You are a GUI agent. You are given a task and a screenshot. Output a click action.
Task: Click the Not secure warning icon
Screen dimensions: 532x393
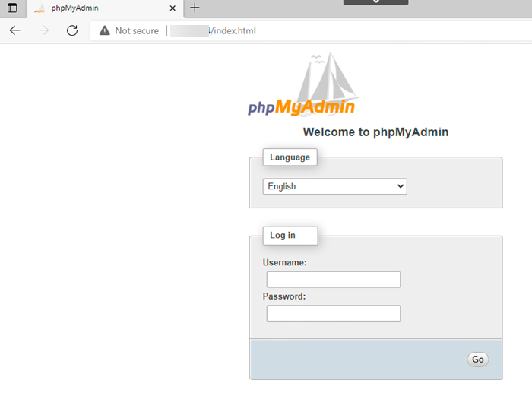(x=105, y=30)
